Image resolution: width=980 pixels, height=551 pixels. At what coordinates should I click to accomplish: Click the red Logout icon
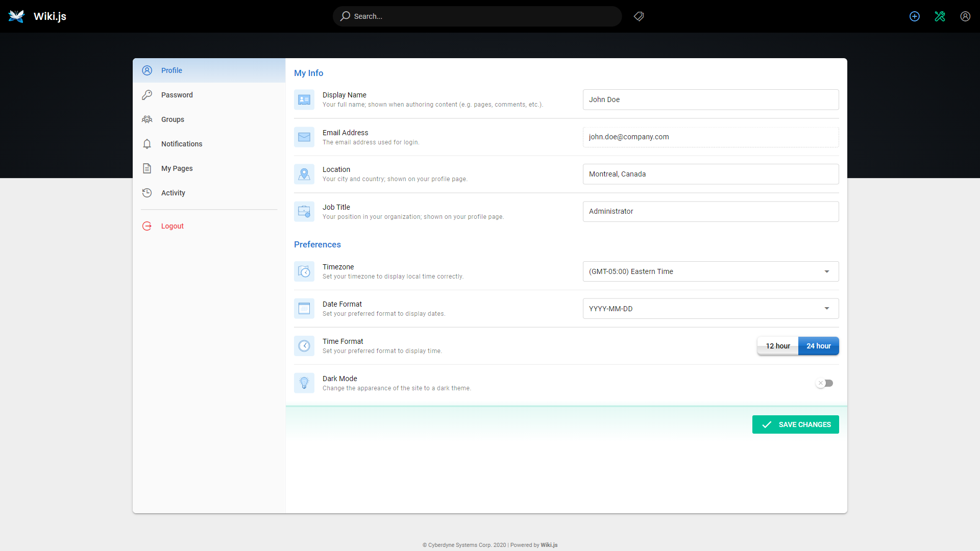click(147, 226)
